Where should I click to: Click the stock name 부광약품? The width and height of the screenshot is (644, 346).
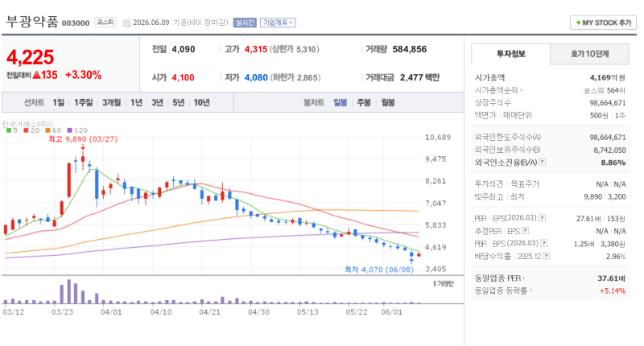(x=32, y=22)
